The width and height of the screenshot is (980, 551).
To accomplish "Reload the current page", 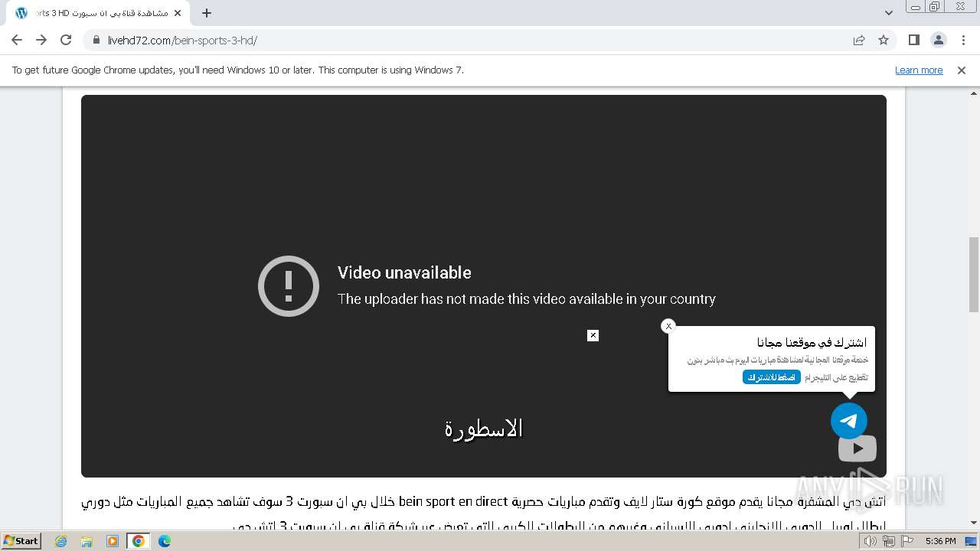I will 66,40.
